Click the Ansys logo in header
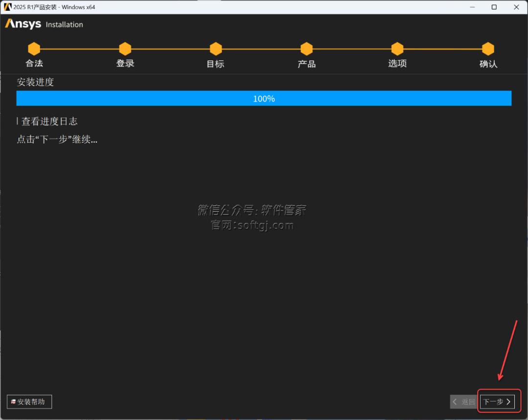This screenshot has height=420, width=528. (23, 24)
